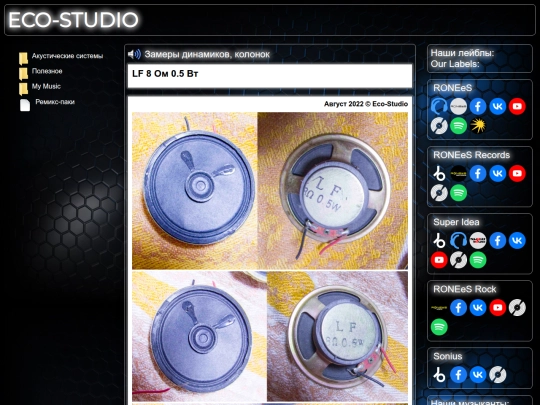Viewport: 540px width, 405px height.
Task: Click document icon beside Ремикс-паки
Action: click(x=25, y=105)
